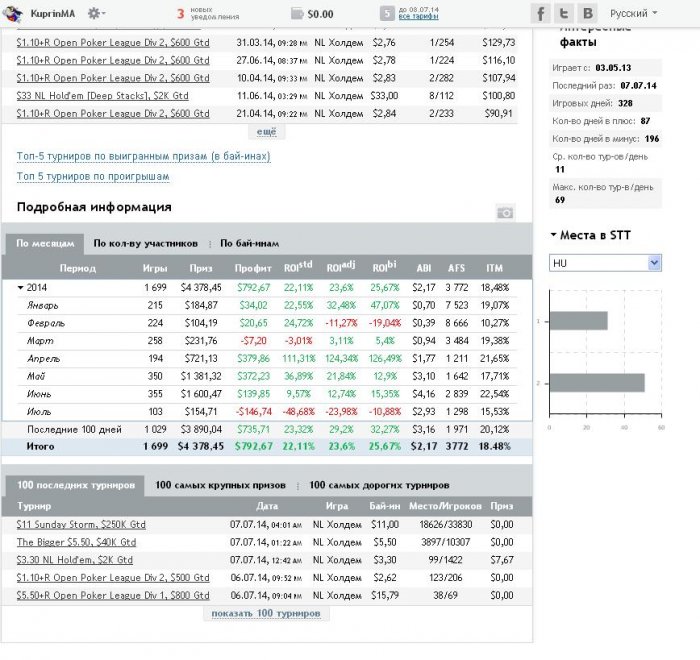Click the Twitter share icon

pos(565,14)
